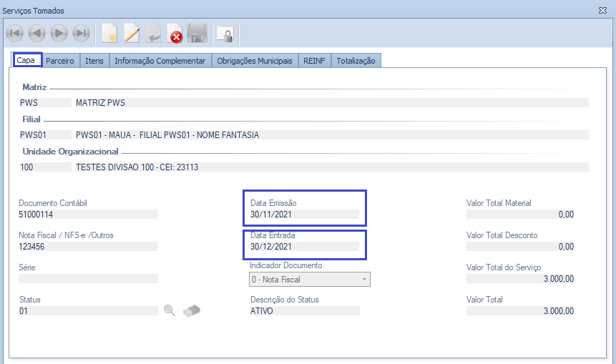Screen dimensions: 616x364
Task: Go to the first record
Action: pos(14,34)
